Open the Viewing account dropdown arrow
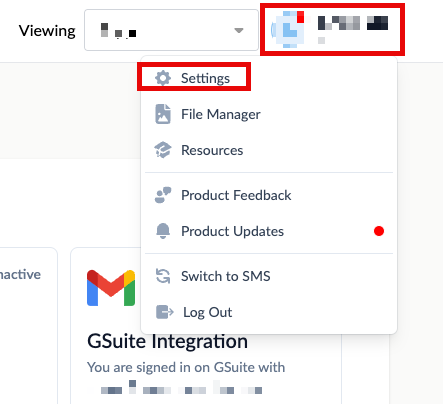The height and width of the screenshot is (404, 443). pyautogui.click(x=239, y=30)
